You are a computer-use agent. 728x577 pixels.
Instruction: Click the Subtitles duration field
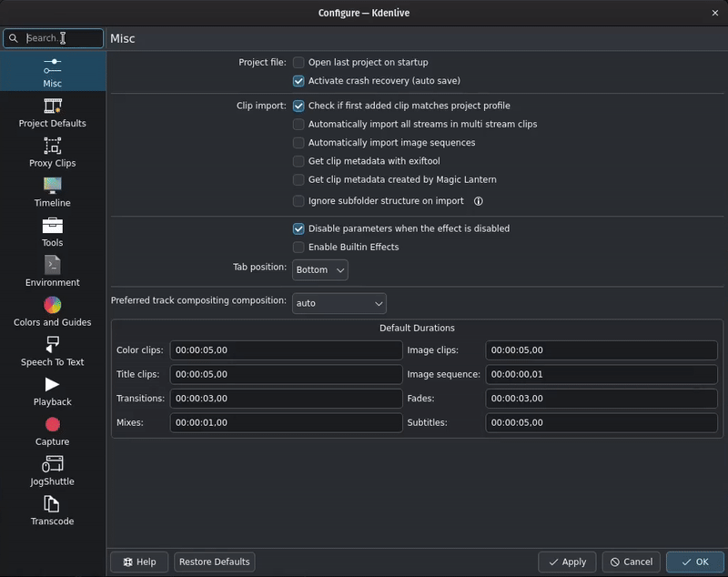(602, 422)
